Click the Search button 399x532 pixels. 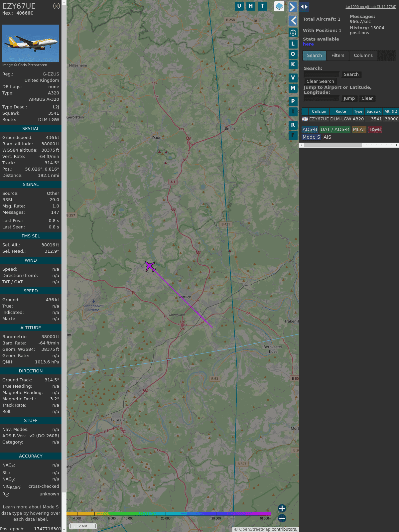click(x=351, y=74)
